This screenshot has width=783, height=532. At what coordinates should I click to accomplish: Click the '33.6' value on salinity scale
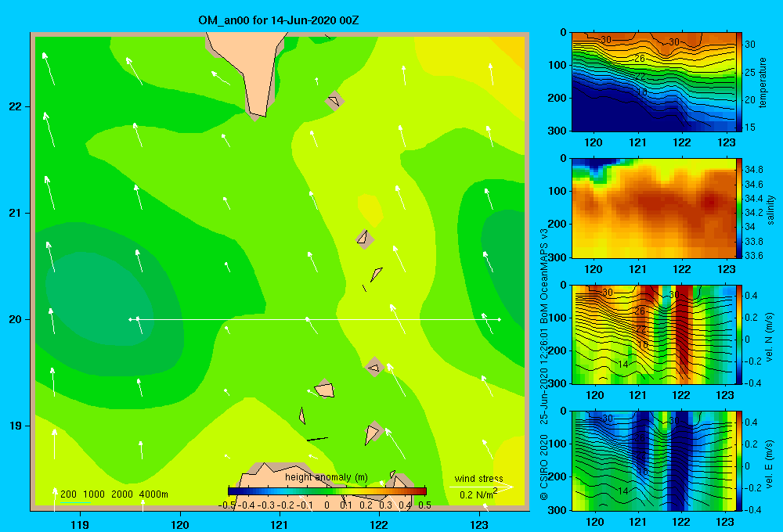pos(753,256)
